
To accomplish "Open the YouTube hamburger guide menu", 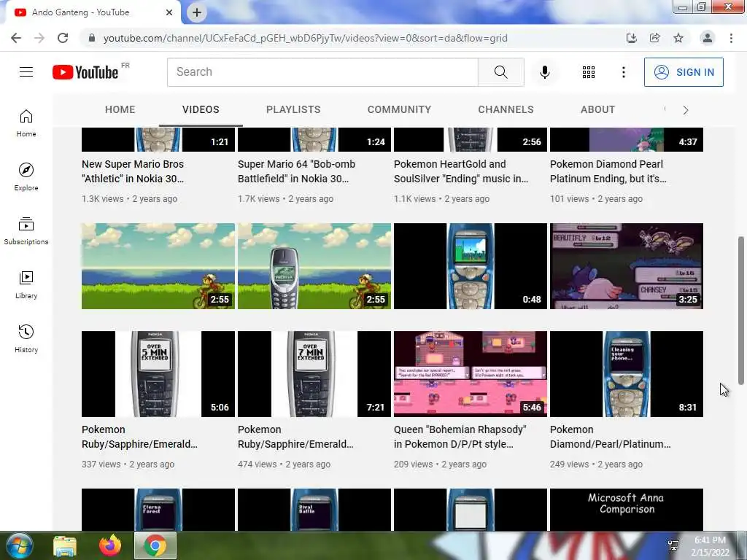I will coord(26,72).
